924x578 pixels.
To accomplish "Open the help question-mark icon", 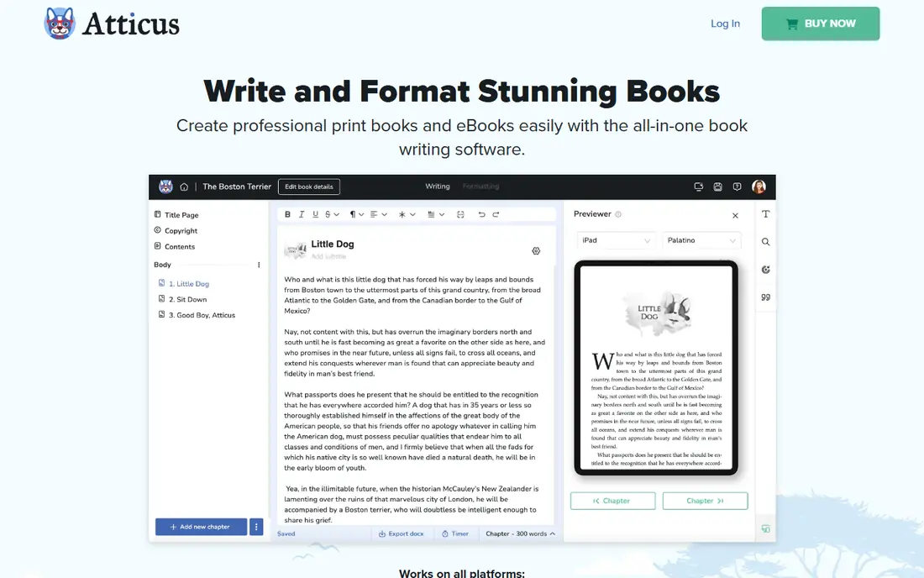I will pyautogui.click(x=737, y=187).
